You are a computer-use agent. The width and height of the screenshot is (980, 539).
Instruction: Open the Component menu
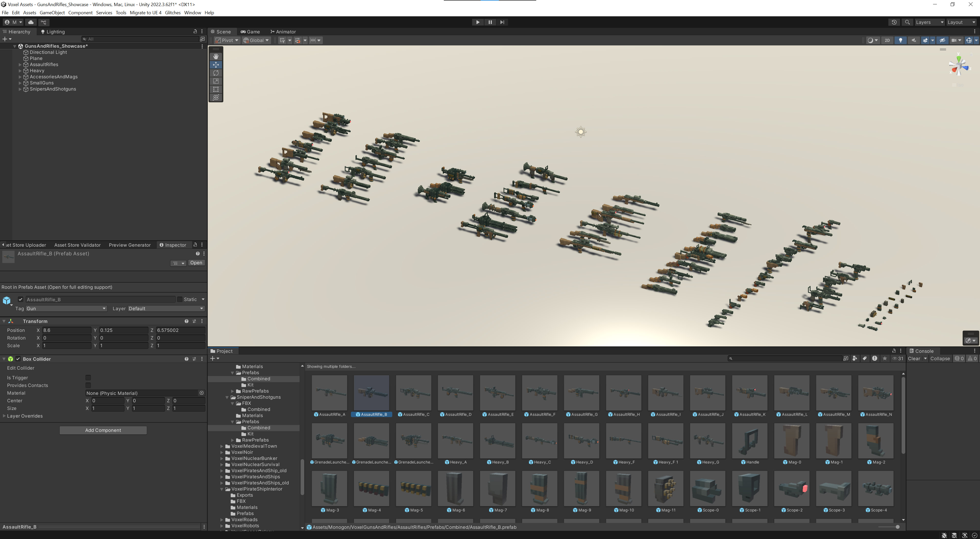[x=80, y=12]
